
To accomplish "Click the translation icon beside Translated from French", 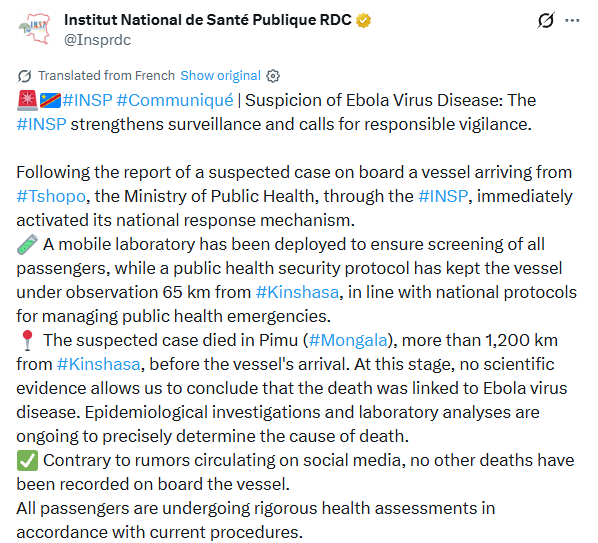I will 24,76.
